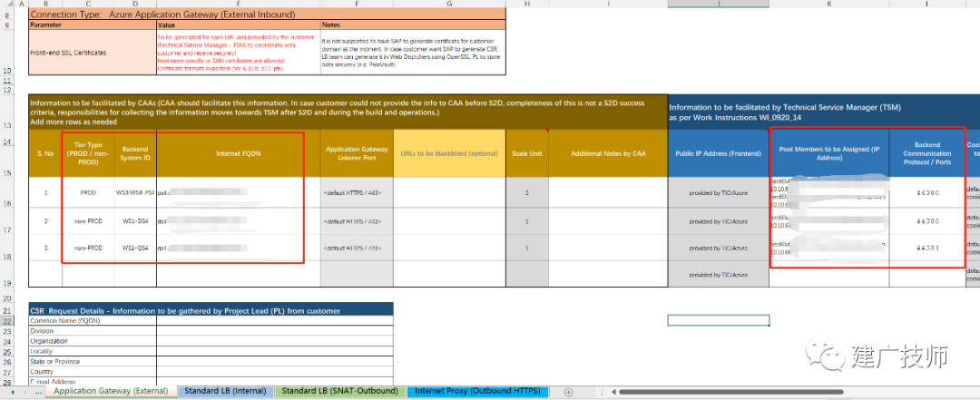
Task: Add a new sheet with the plus icon
Action: (568, 392)
